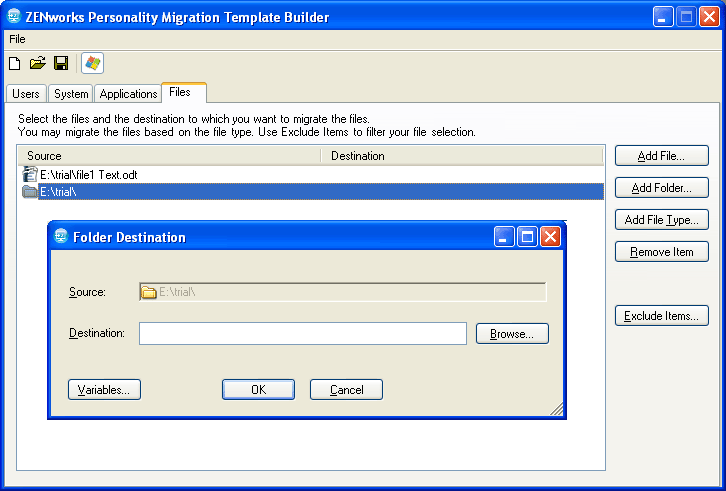Maximize the Folder Destination dialog
The image size is (726, 491).
[527, 237]
